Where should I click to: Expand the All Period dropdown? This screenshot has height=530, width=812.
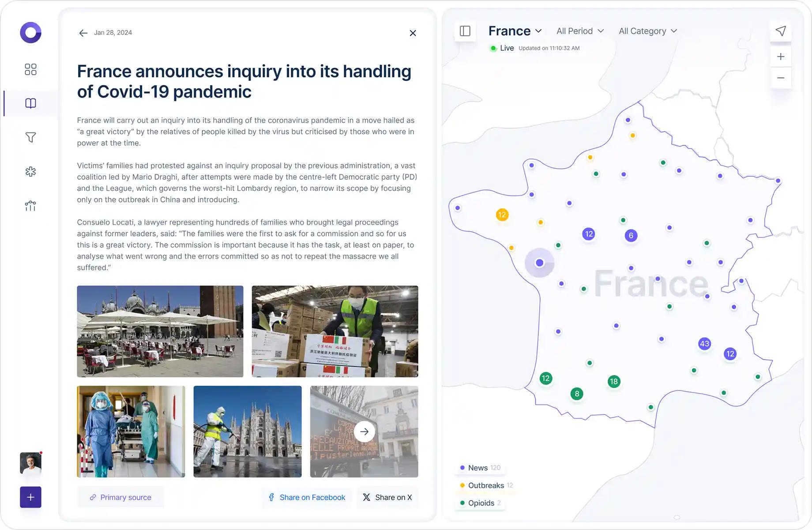click(580, 31)
